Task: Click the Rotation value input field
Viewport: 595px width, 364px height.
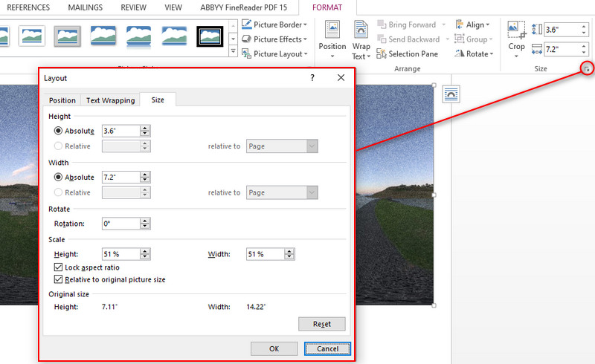Action: coord(119,224)
